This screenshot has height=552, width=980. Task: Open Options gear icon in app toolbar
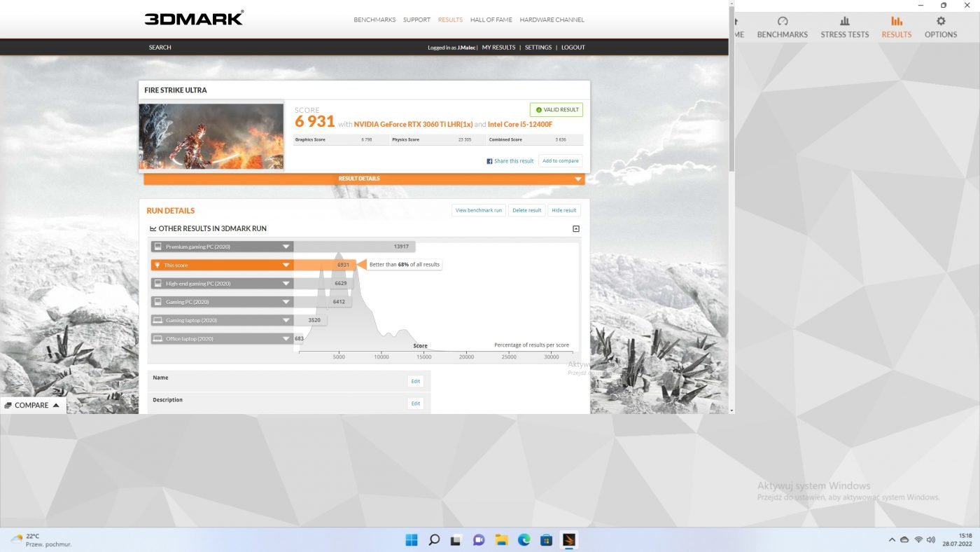(941, 22)
